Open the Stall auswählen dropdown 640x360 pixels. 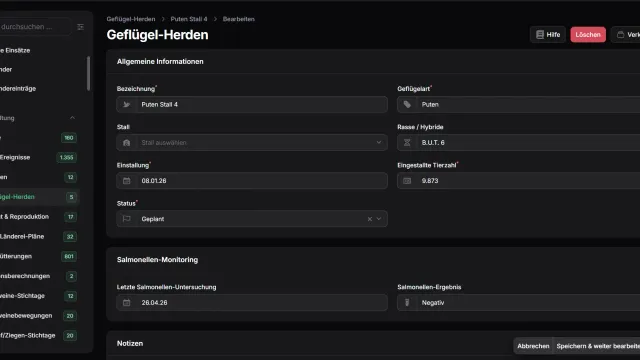pyautogui.click(x=252, y=143)
